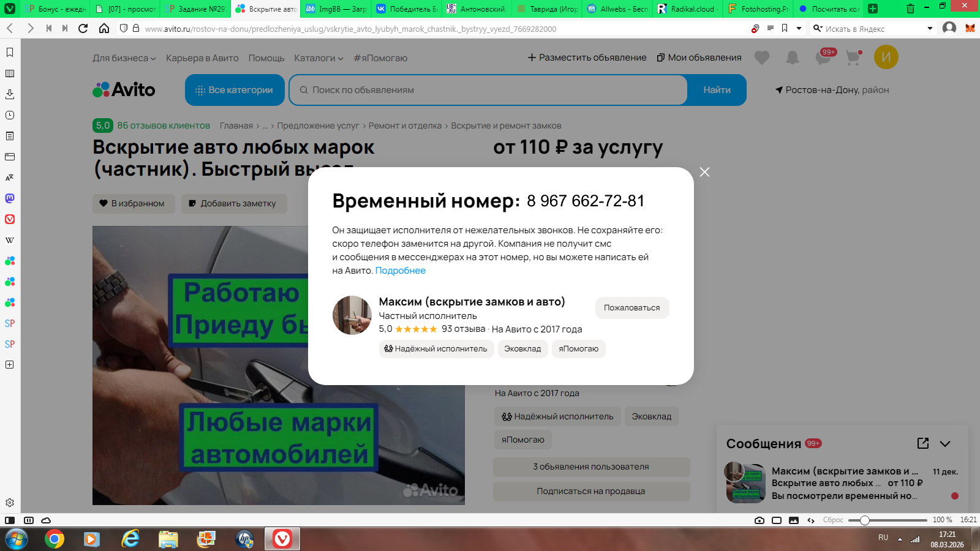The height and width of the screenshot is (551, 980).
Task: Click Разместить объявление
Action: (x=587, y=58)
